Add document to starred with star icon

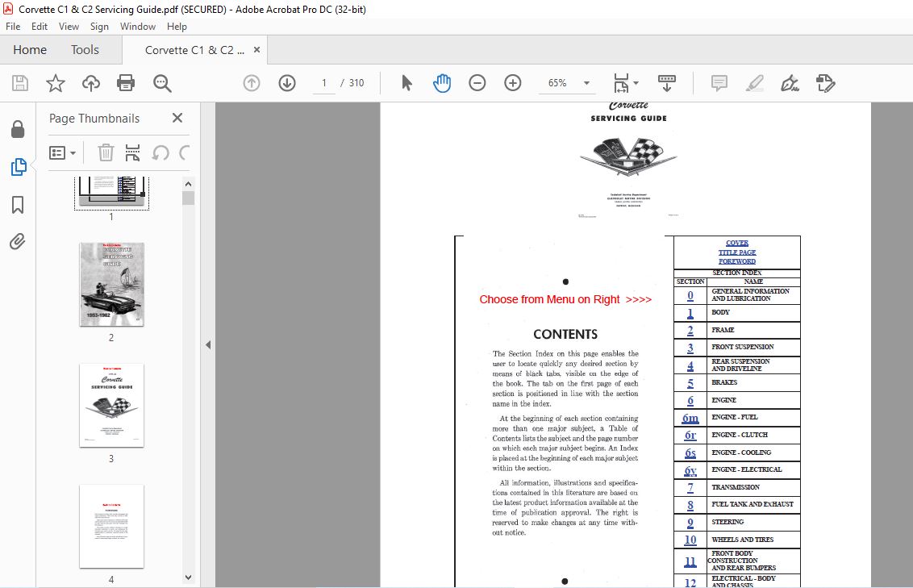[x=56, y=83]
